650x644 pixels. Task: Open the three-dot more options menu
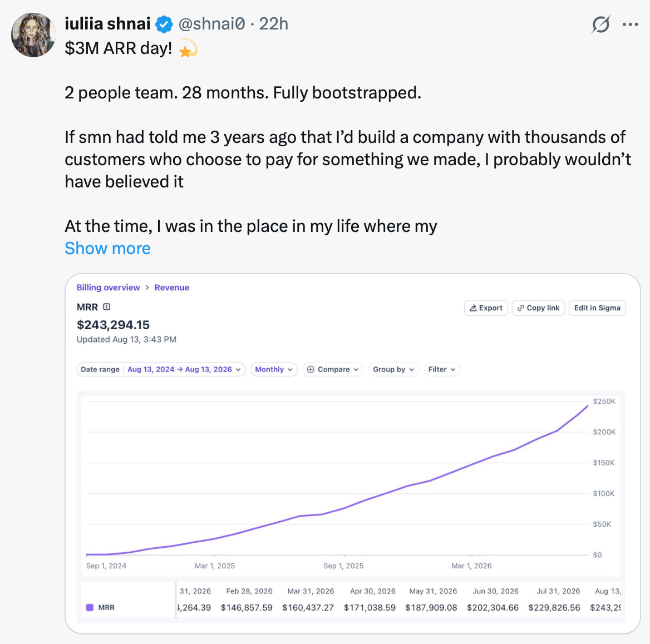pos(630,24)
